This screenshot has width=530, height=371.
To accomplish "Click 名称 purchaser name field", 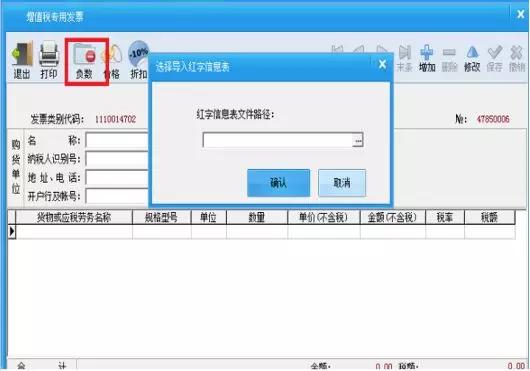I will point(117,140).
